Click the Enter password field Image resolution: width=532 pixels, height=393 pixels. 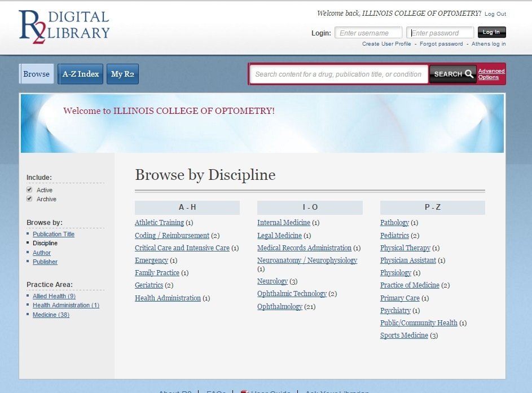click(440, 33)
